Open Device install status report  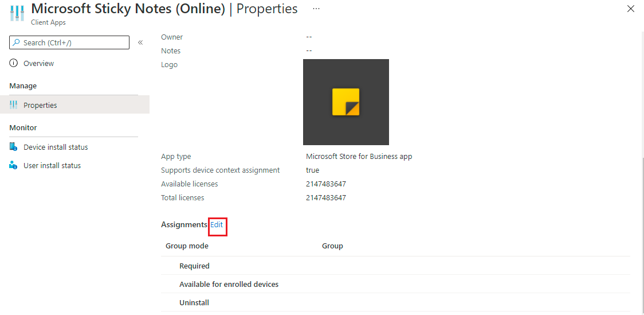56,147
